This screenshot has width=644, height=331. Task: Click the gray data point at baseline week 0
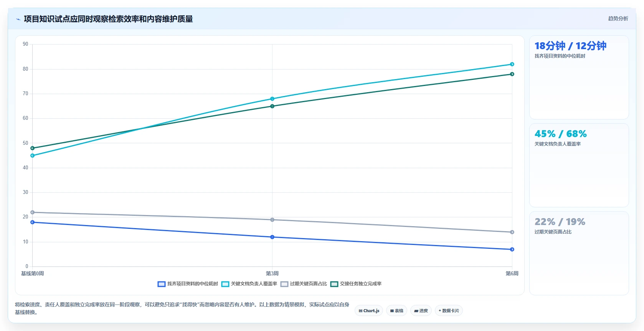tap(33, 212)
